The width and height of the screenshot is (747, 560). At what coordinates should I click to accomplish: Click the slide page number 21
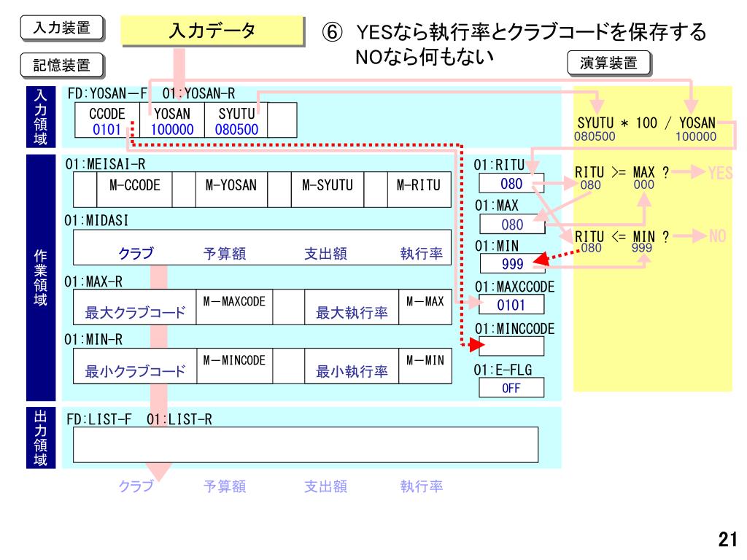point(727,539)
